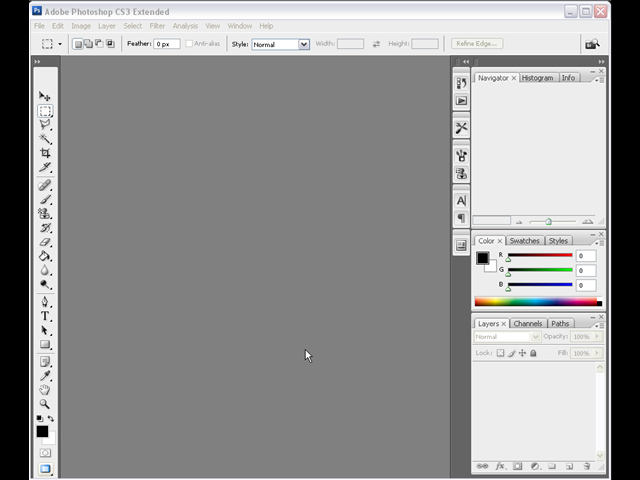The width and height of the screenshot is (640, 480).
Task: Switch to the Channels tab
Action: click(528, 323)
